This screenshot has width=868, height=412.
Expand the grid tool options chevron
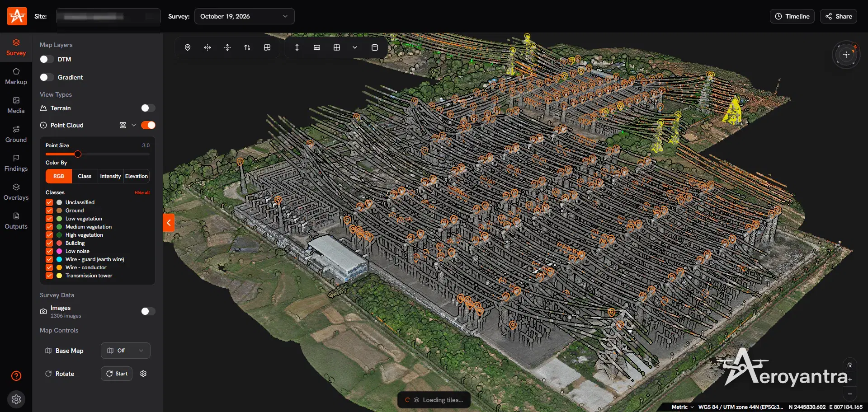pyautogui.click(x=355, y=47)
